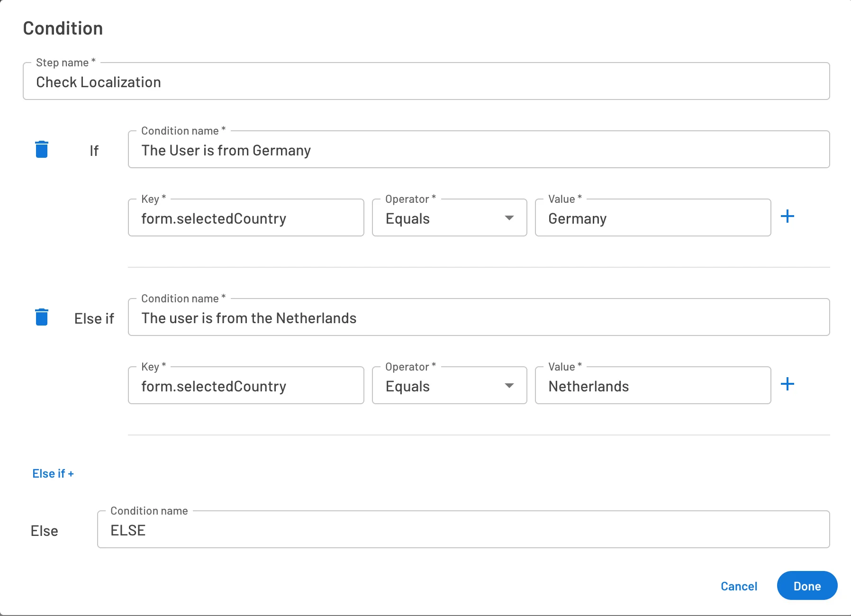Focus the Step name field 'Check Localization'

(425, 82)
